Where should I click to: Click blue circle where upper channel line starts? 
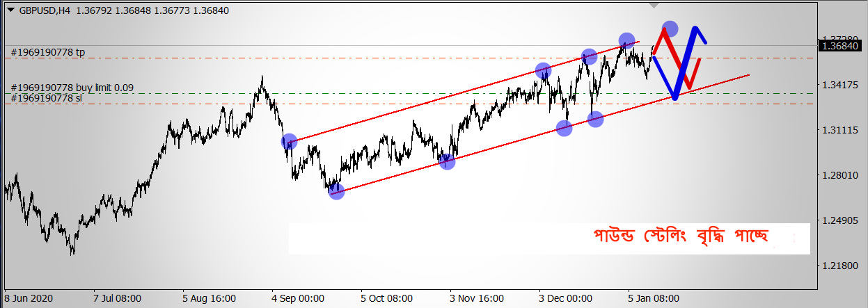[289, 141]
